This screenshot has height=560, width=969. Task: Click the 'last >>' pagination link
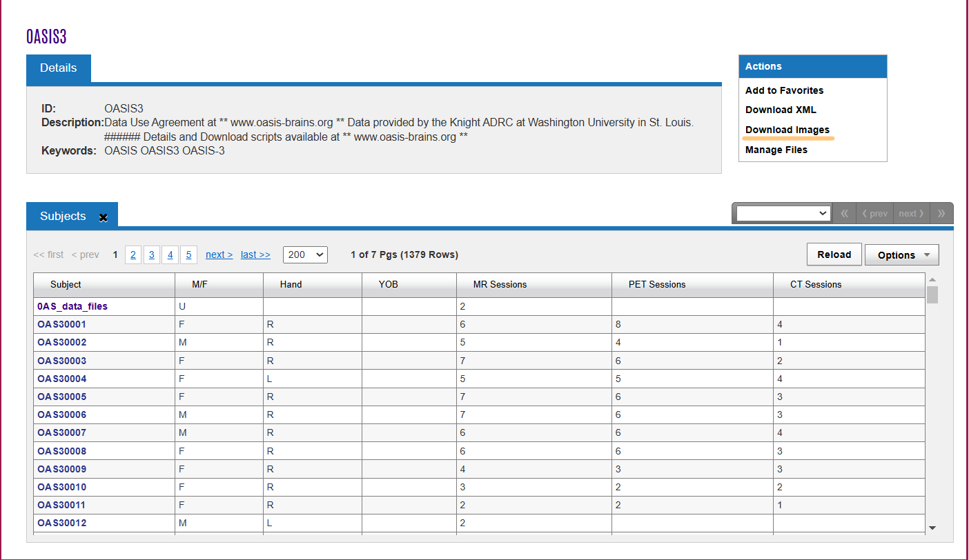tap(255, 254)
